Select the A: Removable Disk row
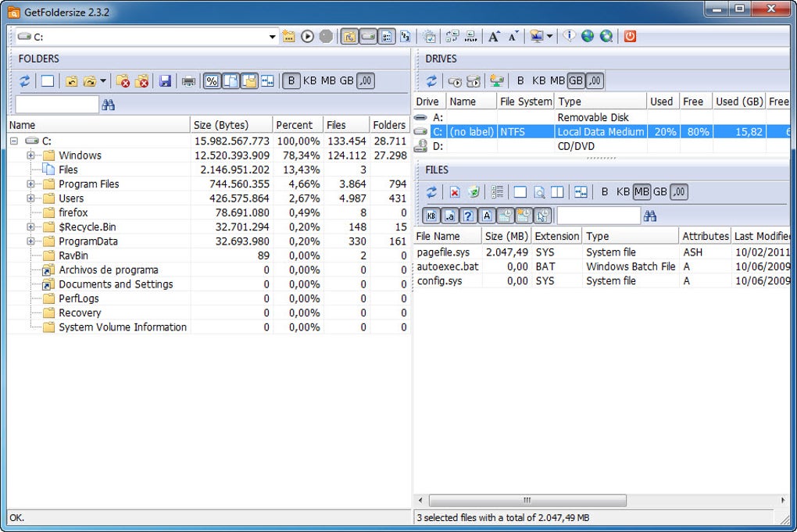The width and height of the screenshot is (797, 532). pos(602,117)
